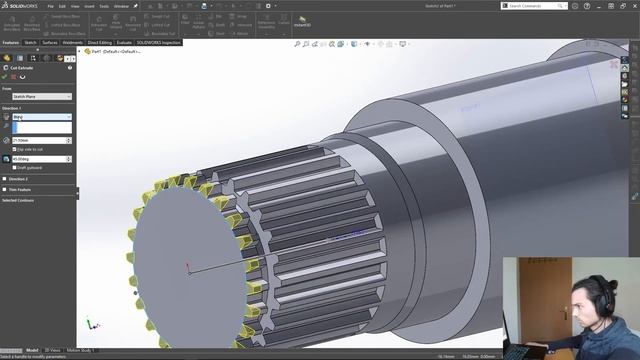Viewport: 640px width, 360px height.
Task: Accept the Cut-Extrude with green checkmark
Action: (4, 77)
